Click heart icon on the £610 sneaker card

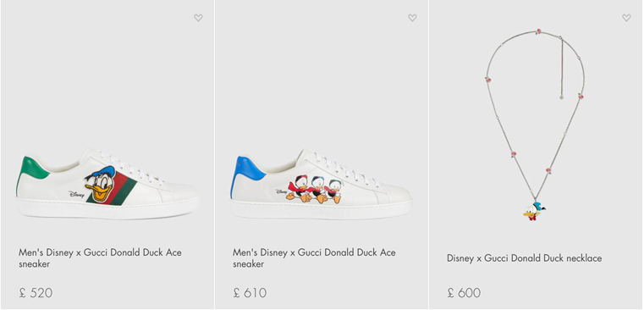click(412, 18)
